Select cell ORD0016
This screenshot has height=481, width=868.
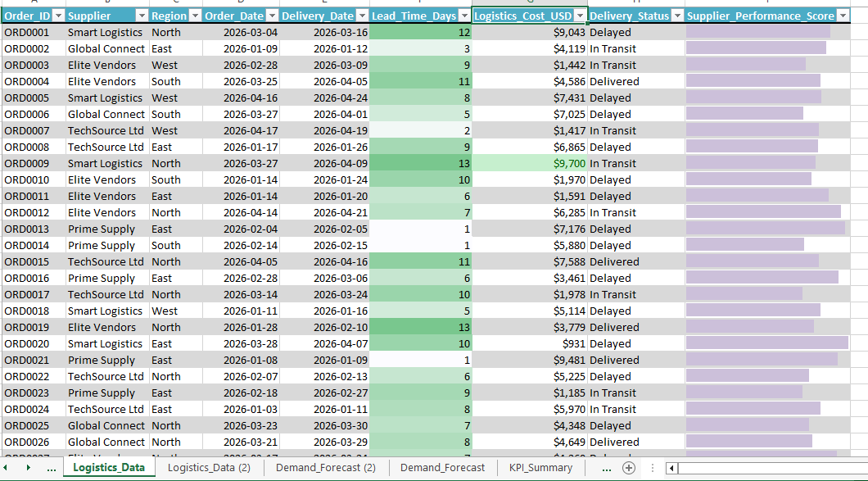pos(34,278)
